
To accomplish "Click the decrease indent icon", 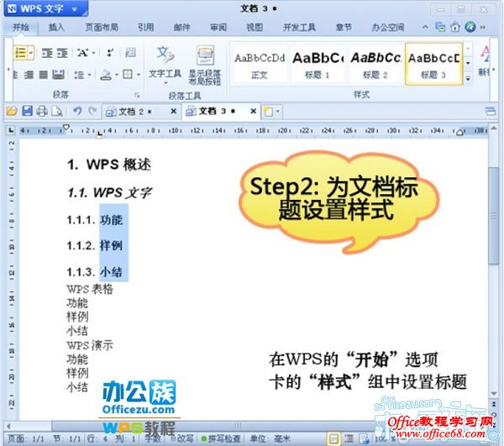I will (47, 53).
